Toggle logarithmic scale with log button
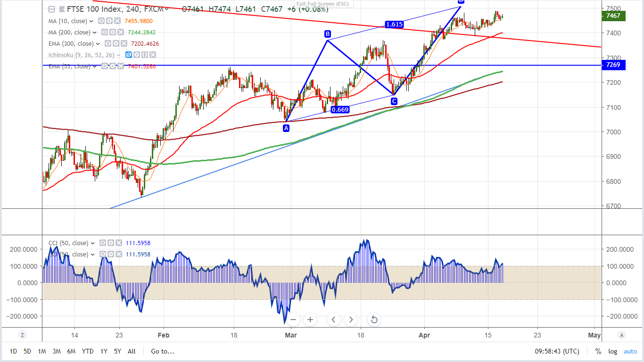This screenshot has width=644, height=362. click(612, 351)
